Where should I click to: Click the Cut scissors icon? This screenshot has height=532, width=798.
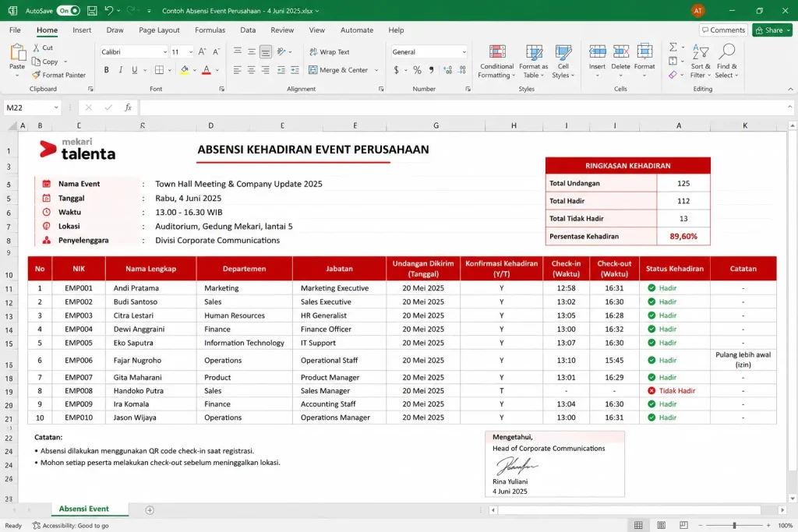[x=36, y=48]
